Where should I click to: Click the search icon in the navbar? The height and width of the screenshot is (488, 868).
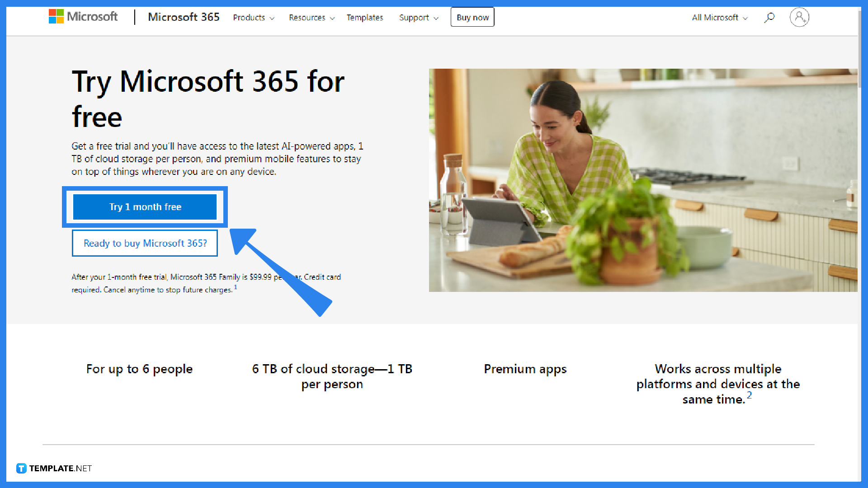click(769, 17)
